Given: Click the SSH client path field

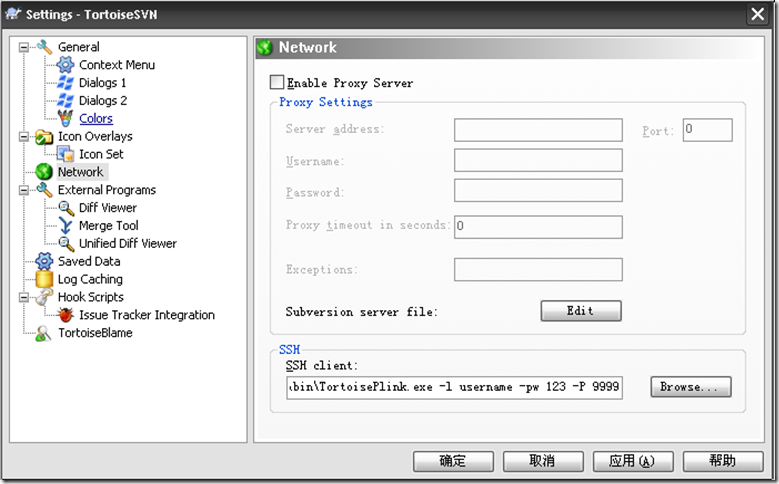Looking at the screenshot, I should (454, 387).
